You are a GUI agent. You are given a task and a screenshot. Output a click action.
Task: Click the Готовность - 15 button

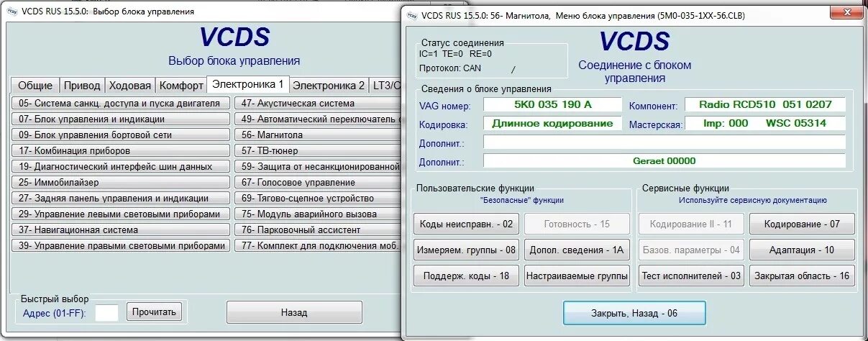[577, 224]
